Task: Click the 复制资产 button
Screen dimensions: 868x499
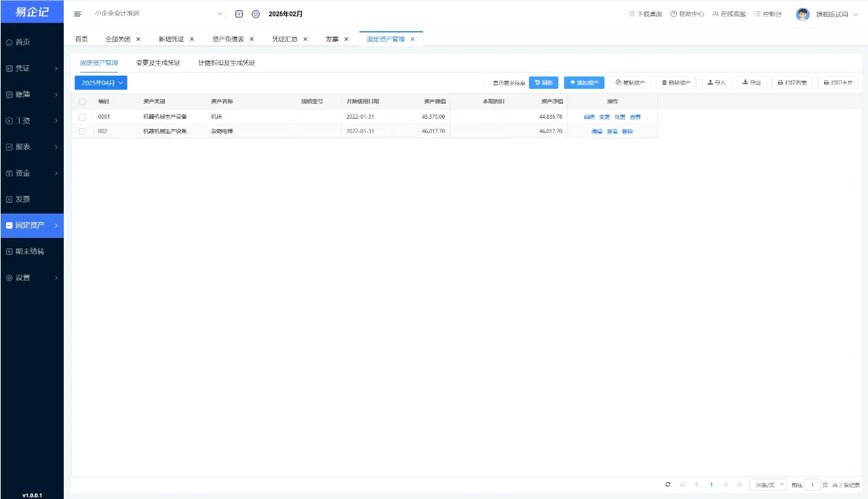Action: [x=630, y=83]
